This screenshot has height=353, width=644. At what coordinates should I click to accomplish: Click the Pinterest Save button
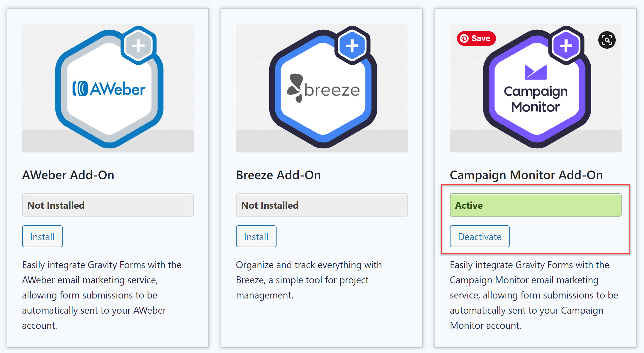click(476, 38)
